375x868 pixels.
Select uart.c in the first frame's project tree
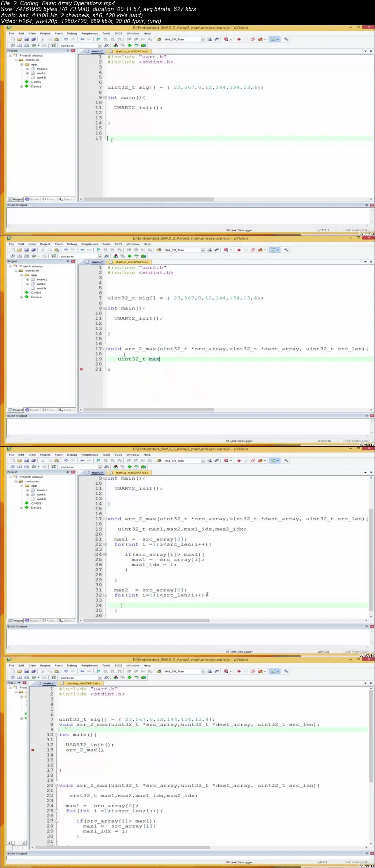(41, 73)
